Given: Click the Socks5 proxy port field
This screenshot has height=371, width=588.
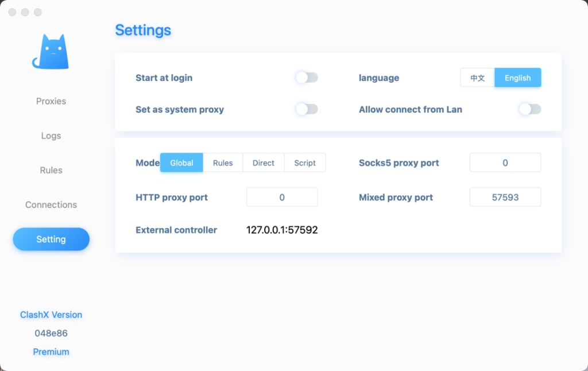Looking at the screenshot, I should (x=505, y=163).
